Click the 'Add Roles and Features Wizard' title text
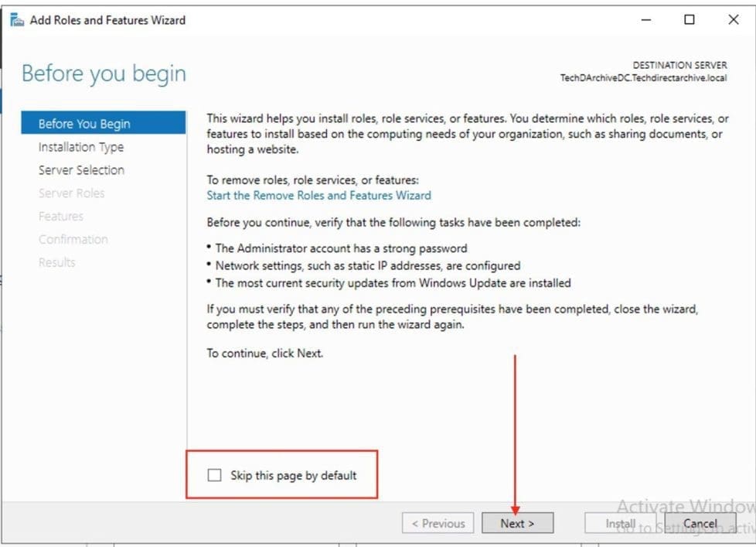This screenshot has width=756, height=547. click(107, 20)
